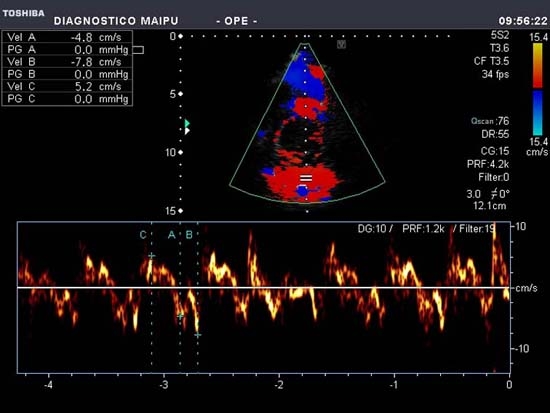Click the Doppler baseline white line
550x413 pixels.
coord(263,288)
